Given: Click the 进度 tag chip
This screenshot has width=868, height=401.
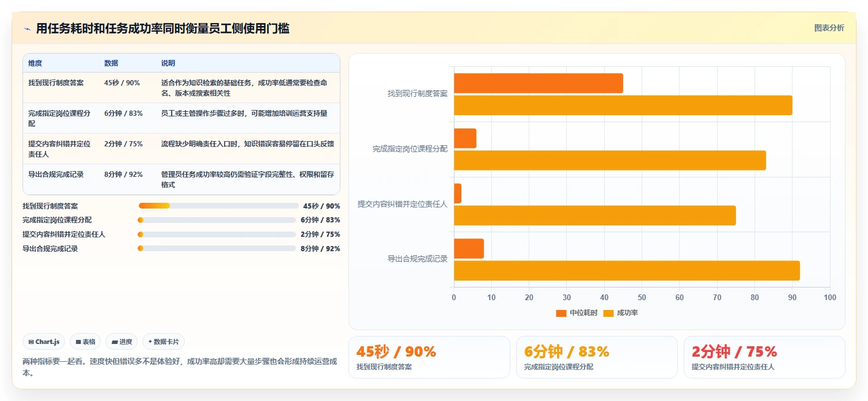Looking at the screenshot, I should [x=122, y=342].
